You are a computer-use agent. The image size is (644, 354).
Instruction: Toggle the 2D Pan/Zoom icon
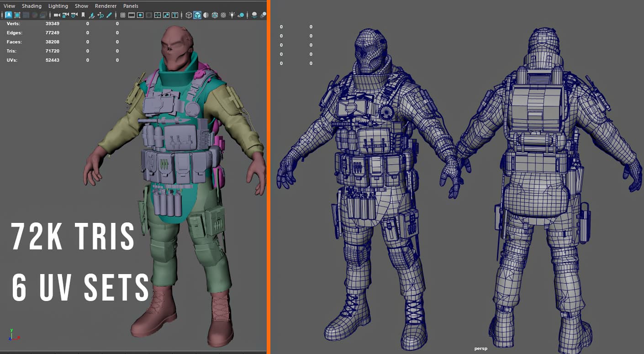[x=100, y=15]
